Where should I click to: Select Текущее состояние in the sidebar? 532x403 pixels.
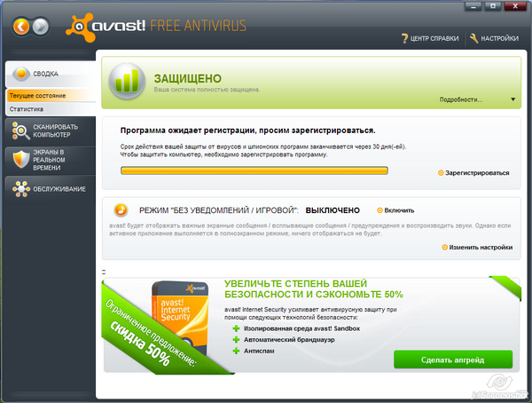(x=51, y=96)
